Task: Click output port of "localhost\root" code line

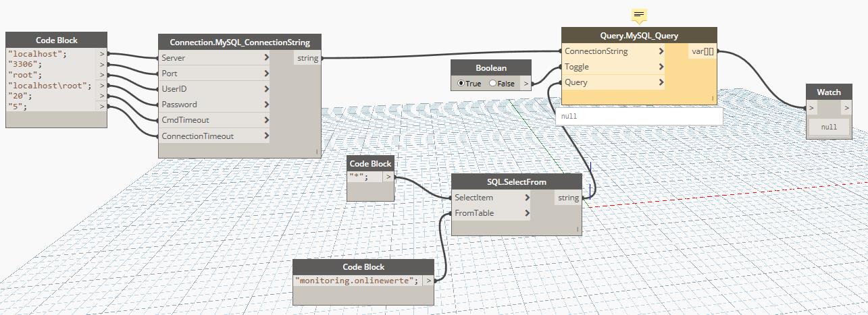Action: pyautogui.click(x=102, y=85)
